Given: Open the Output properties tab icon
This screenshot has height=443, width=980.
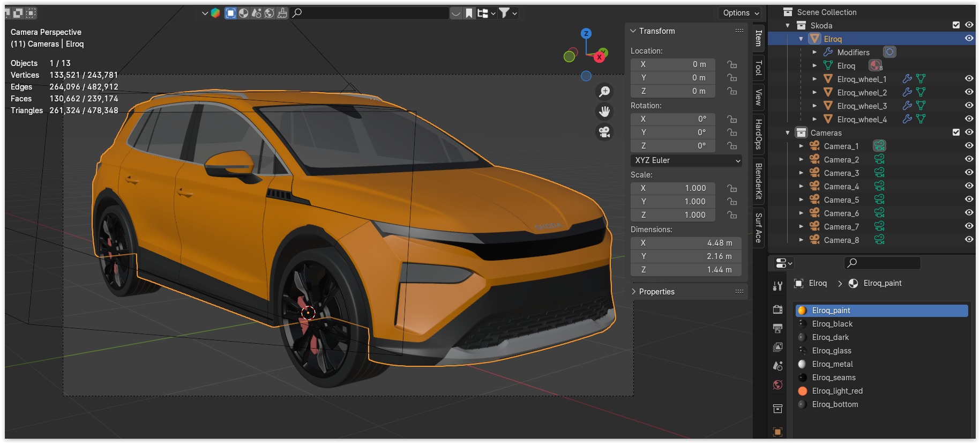Looking at the screenshot, I should [x=777, y=328].
